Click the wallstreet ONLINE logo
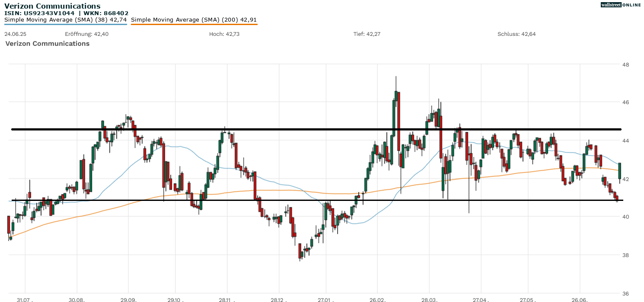The height and width of the screenshot is (302, 644). (621, 4)
